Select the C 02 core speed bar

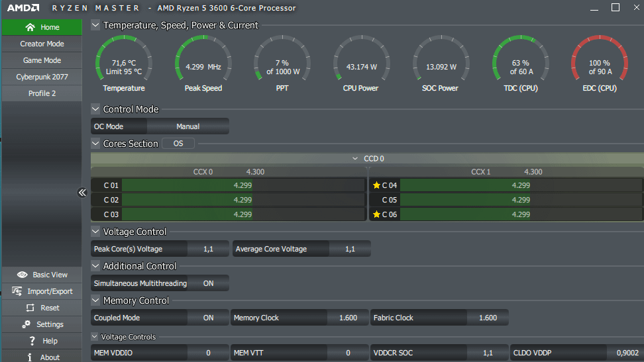click(x=243, y=200)
